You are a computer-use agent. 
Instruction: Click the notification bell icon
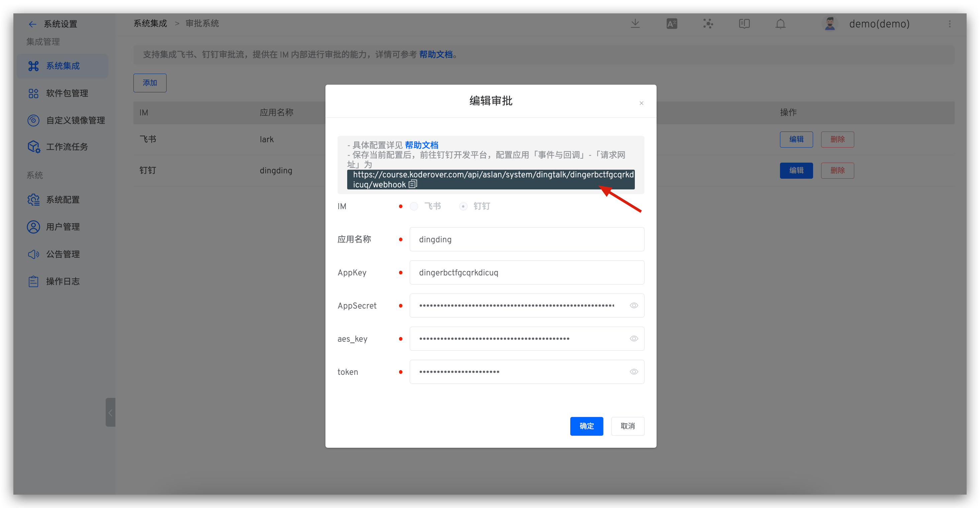(x=780, y=23)
